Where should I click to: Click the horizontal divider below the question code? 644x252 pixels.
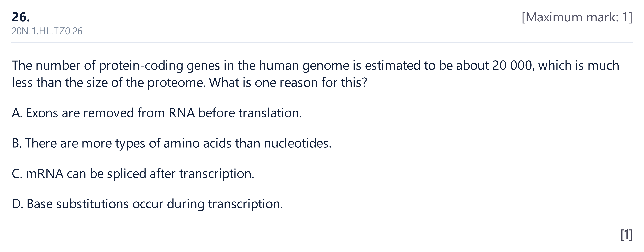tap(322, 42)
